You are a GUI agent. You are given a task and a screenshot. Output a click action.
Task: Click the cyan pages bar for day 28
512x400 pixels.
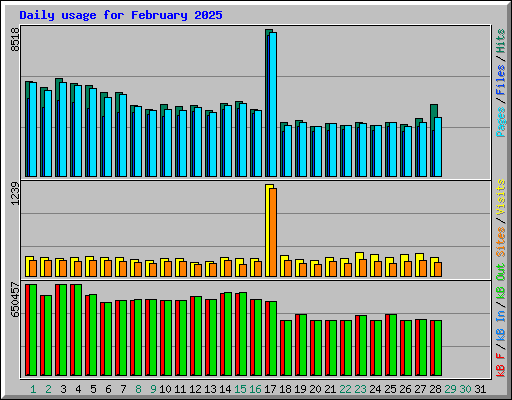tap(438, 147)
